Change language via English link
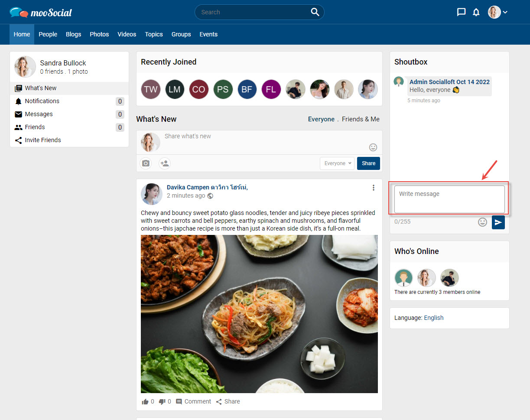Screen dimensions: 530x420 (x=434, y=318)
